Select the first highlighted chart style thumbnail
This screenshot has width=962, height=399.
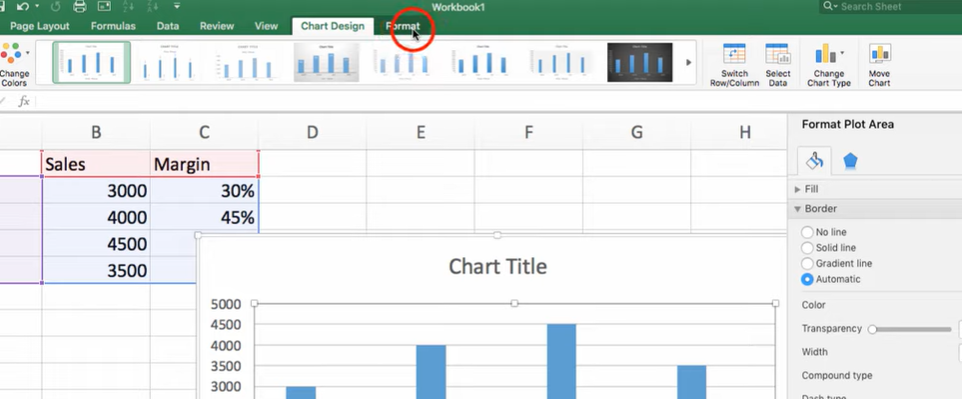point(91,62)
